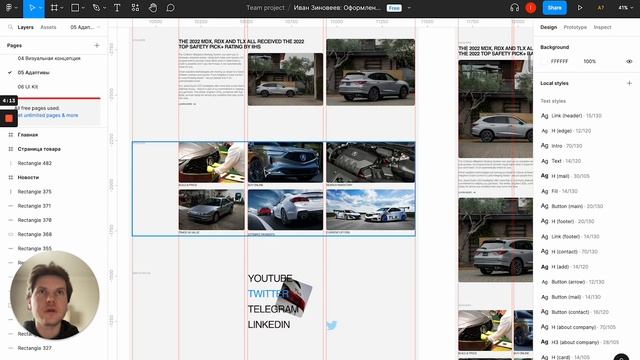Select the Move tool

[31, 8]
